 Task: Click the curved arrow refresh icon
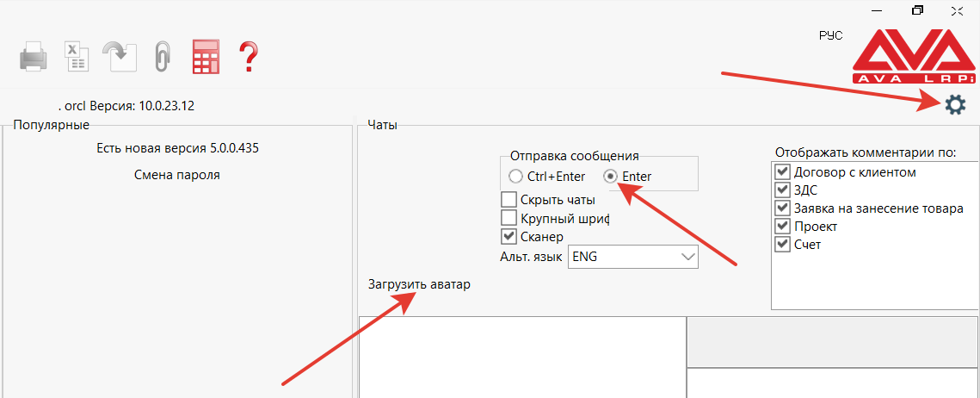[118, 57]
